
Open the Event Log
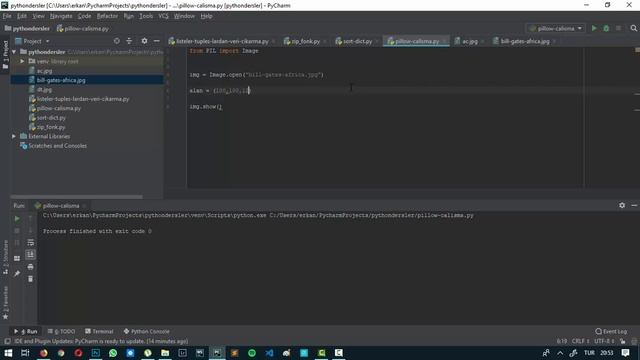click(611, 331)
